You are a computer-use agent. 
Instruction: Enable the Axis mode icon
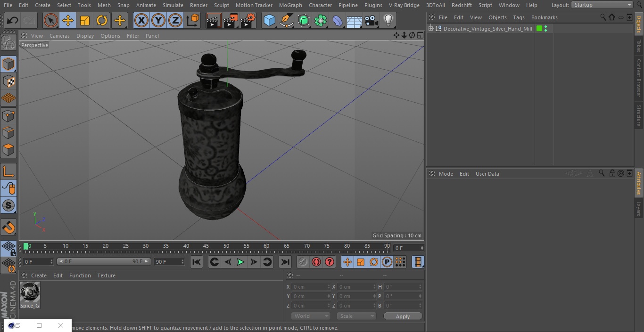click(x=8, y=172)
